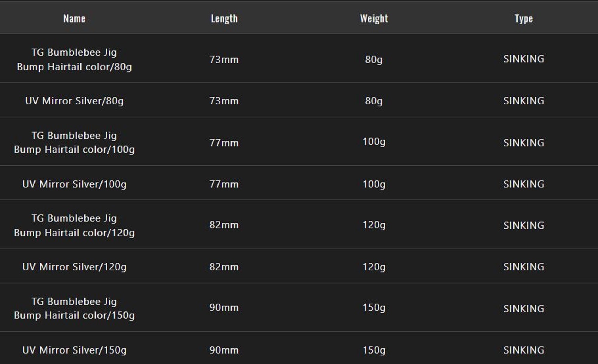Click the Length column header
Image resolution: width=598 pixels, height=364 pixels.
(224, 19)
